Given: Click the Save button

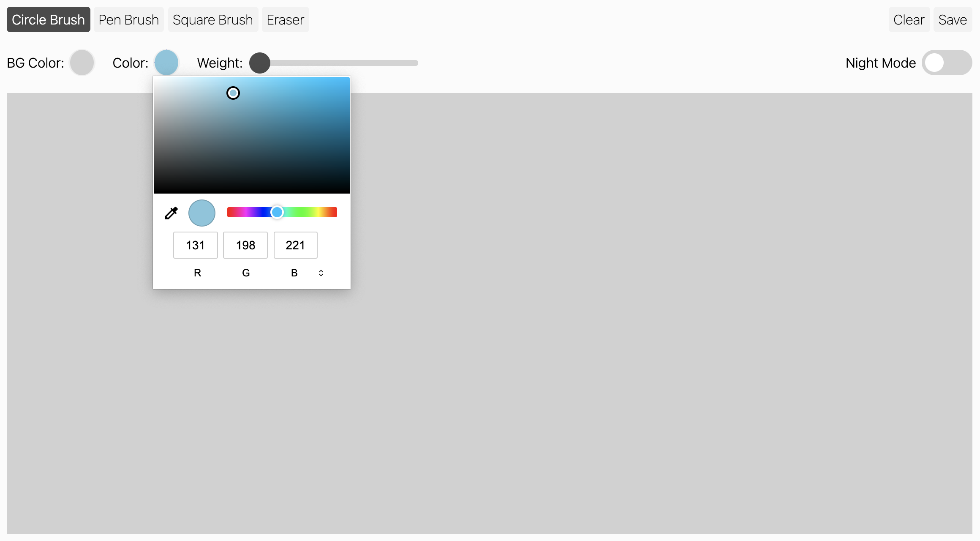Looking at the screenshot, I should [x=953, y=19].
